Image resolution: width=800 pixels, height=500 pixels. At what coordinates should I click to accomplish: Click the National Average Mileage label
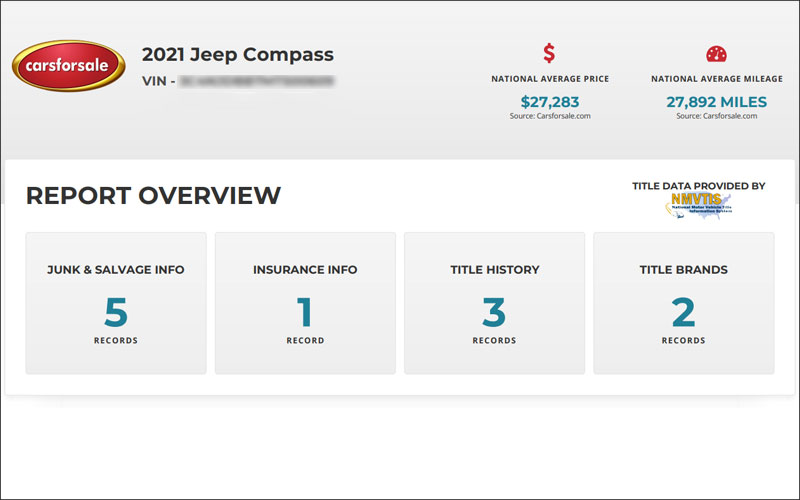point(717,79)
